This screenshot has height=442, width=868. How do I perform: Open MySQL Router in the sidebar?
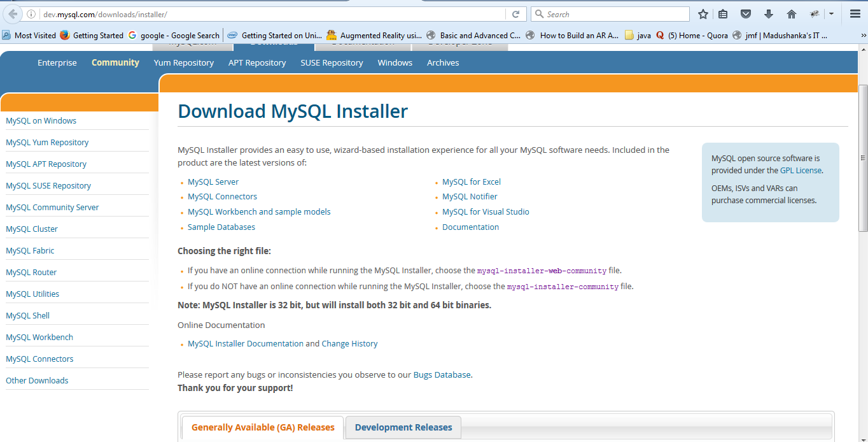click(x=31, y=273)
